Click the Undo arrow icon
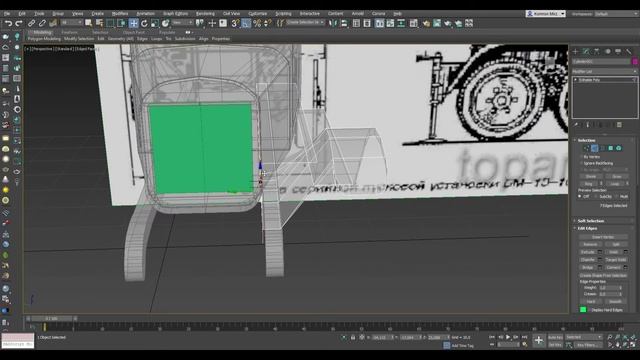This screenshot has width=640, height=360. [8, 23]
